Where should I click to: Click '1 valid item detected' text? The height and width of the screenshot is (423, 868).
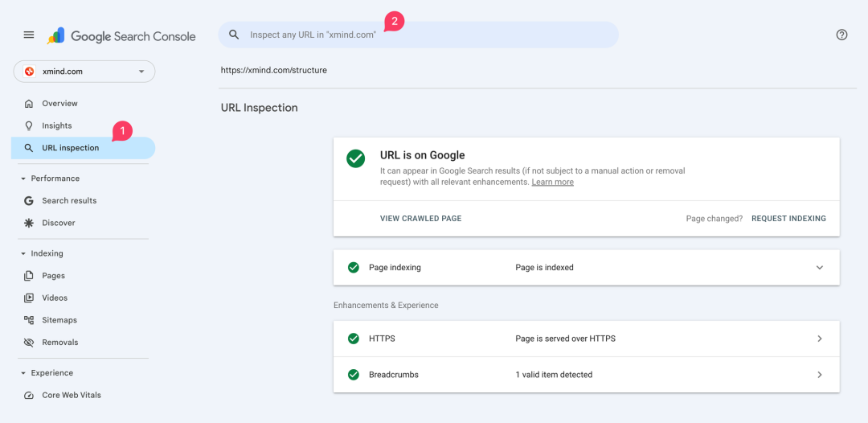(554, 375)
